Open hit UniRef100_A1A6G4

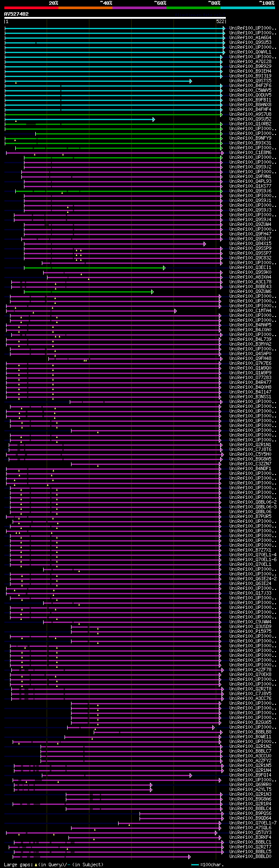pyautogui.click(x=250, y=37)
